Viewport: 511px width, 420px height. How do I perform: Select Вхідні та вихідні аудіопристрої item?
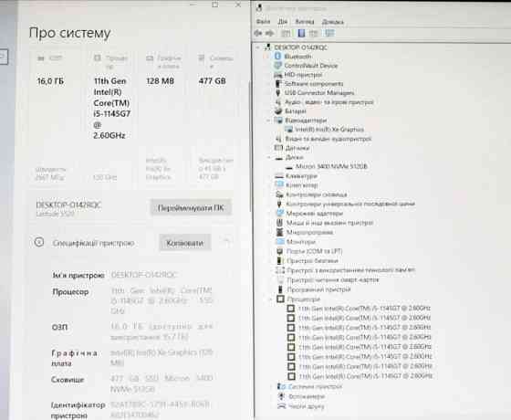(328, 139)
